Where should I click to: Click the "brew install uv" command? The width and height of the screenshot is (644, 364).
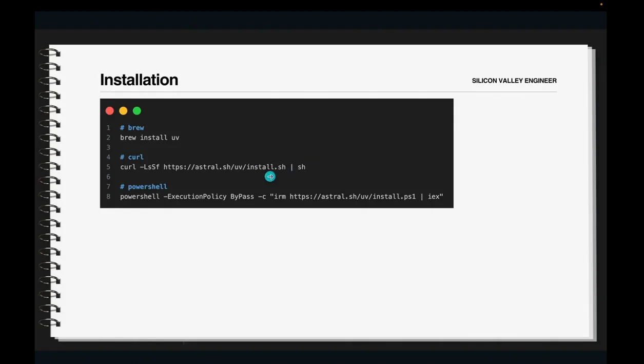(x=150, y=138)
